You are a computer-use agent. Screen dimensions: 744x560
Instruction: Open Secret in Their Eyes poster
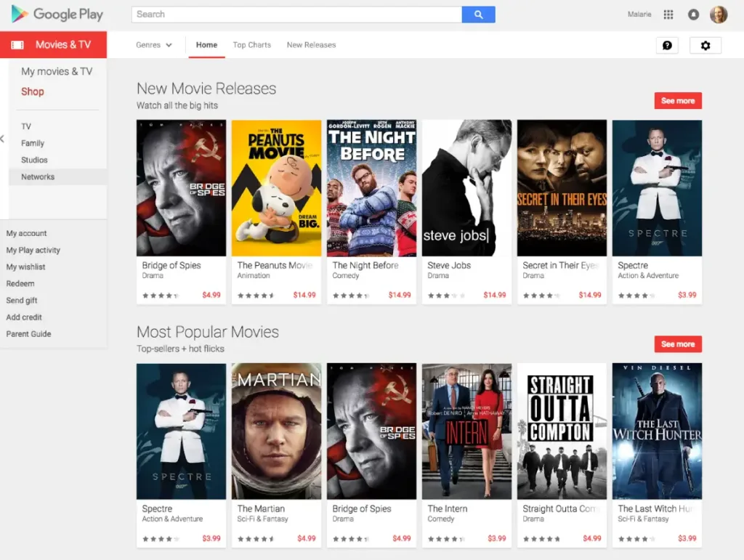[x=562, y=188]
